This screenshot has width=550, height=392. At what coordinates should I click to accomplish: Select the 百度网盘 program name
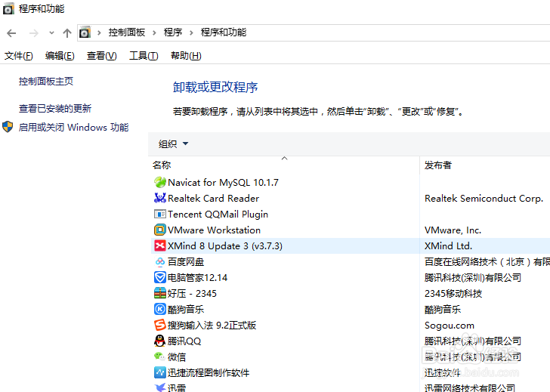[x=186, y=261]
